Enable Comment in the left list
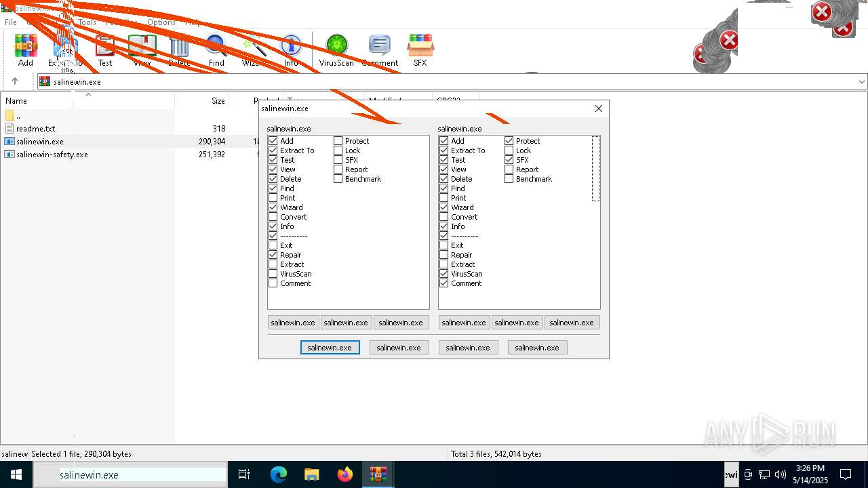Screen dimensions: 868x488 coord(273,283)
